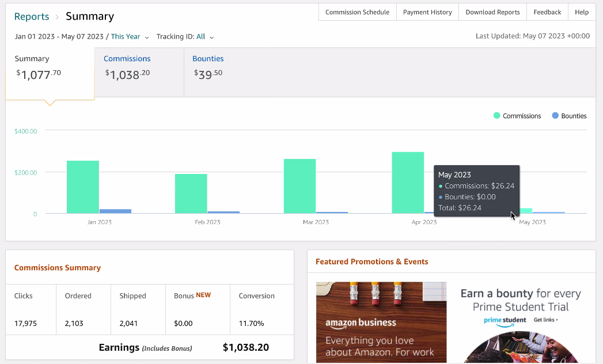Click the May 2023 axis label
Screen dimensions: 603x364
pyautogui.click(x=532, y=222)
